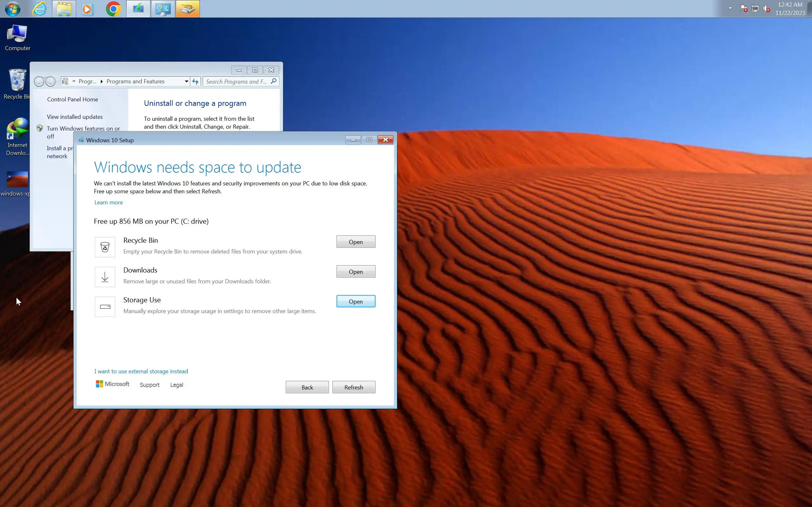
Task: Click the Recycle Bin icon in Setup dialog
Action: coord(105,247)
